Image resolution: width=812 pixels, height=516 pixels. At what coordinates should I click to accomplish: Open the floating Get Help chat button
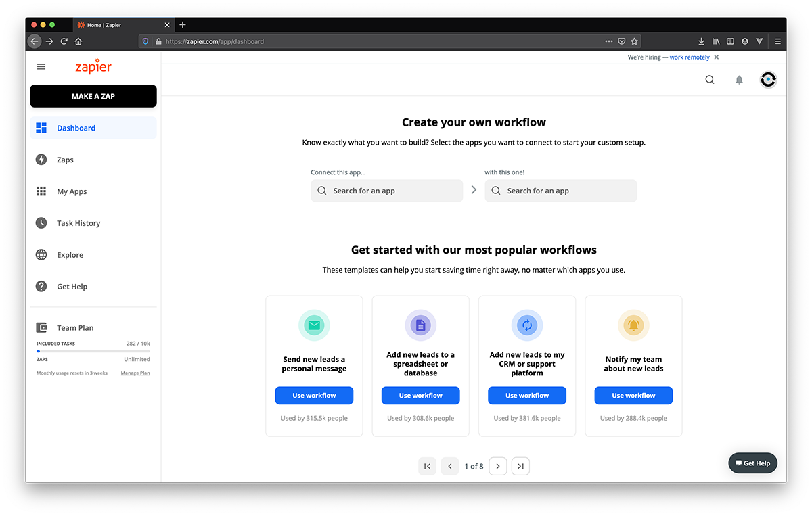[x=753, y=463]
